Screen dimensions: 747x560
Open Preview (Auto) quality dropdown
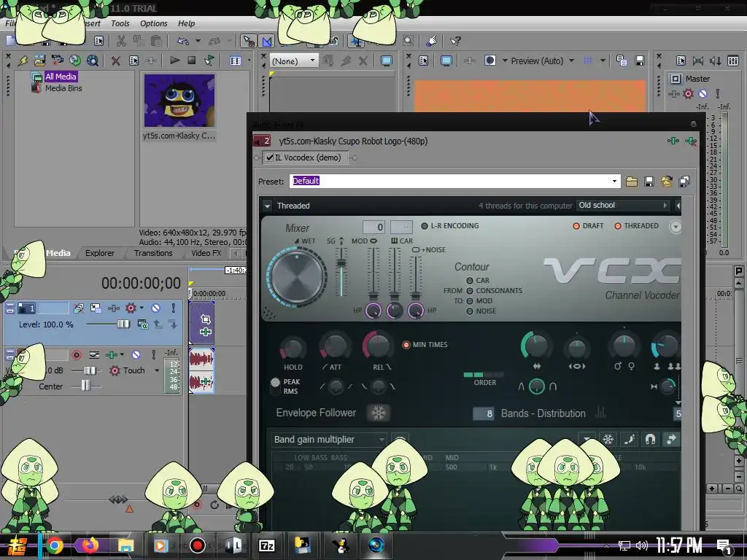(x=571, y=61)
